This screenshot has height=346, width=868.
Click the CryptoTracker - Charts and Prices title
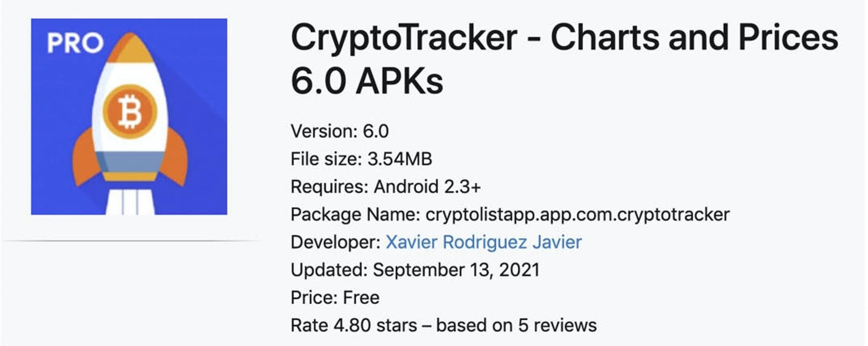[x=564, y=38]
